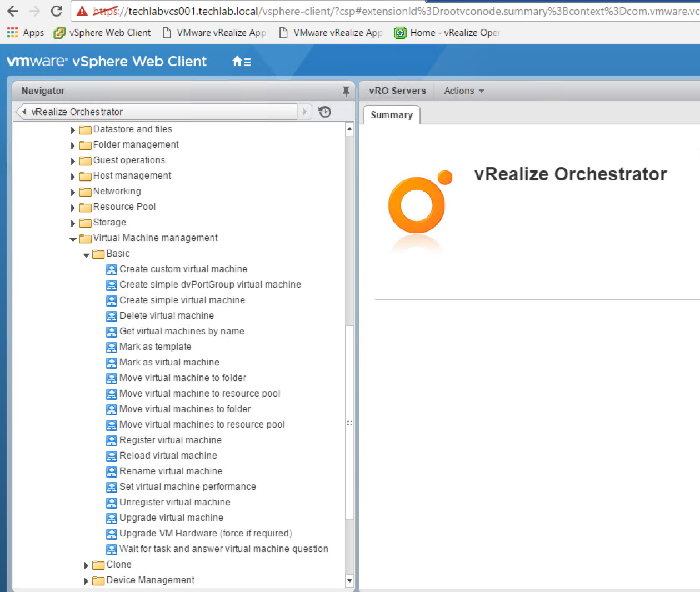
Task: Click Create custom virtual machine workflow icon
Action: [112, 269]
